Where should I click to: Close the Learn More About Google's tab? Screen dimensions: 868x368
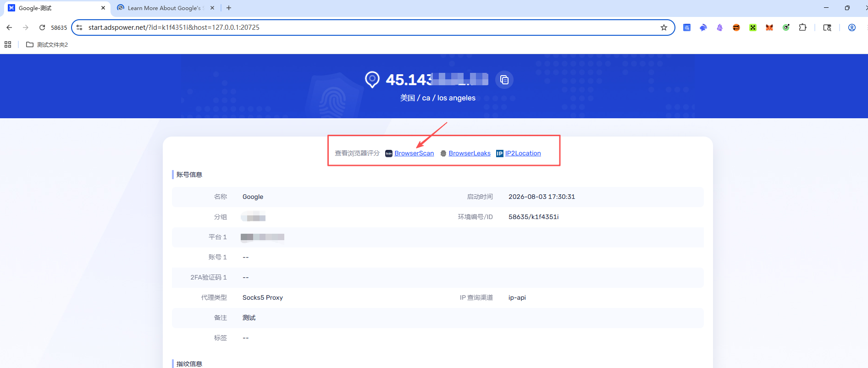coord(212,8)
